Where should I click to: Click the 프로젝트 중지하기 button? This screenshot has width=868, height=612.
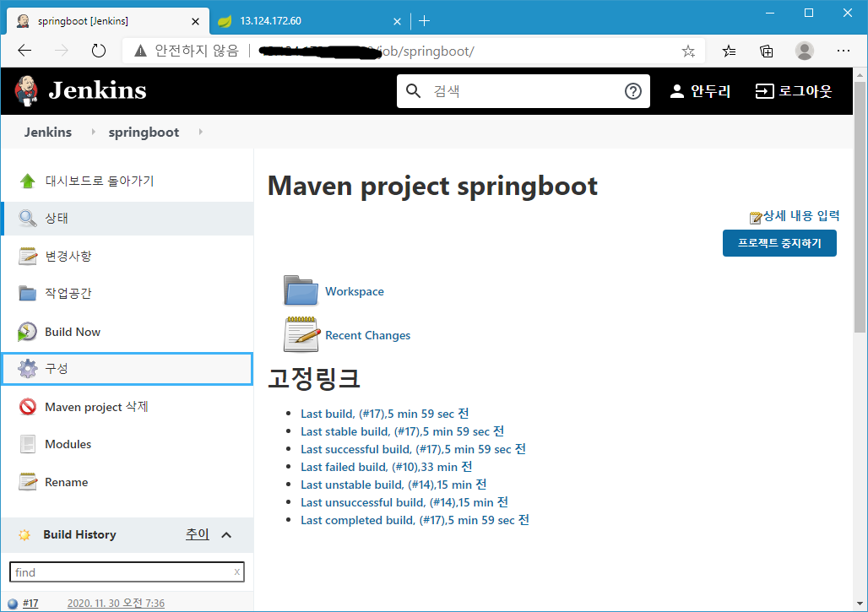point(779,243)
